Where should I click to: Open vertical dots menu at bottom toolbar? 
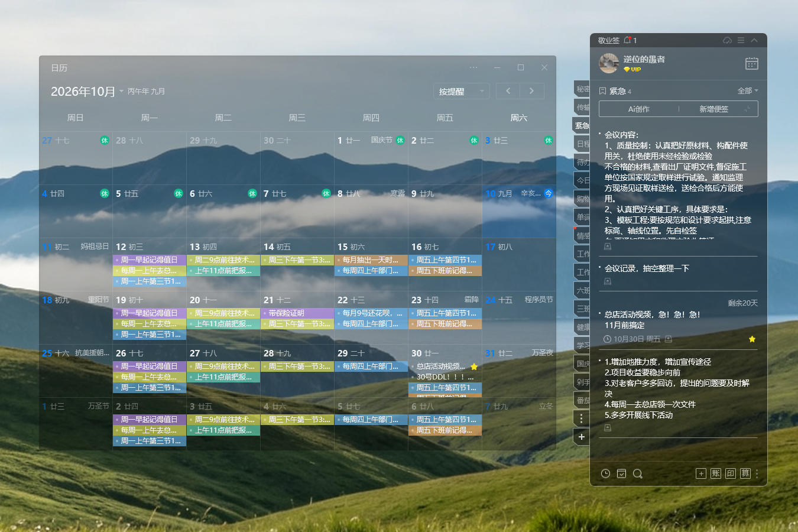point(757,473)
